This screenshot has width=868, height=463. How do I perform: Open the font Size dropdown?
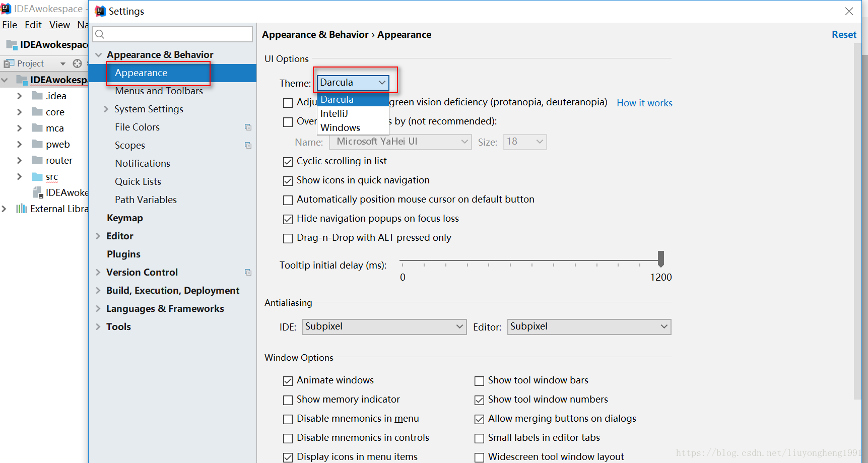525,142
